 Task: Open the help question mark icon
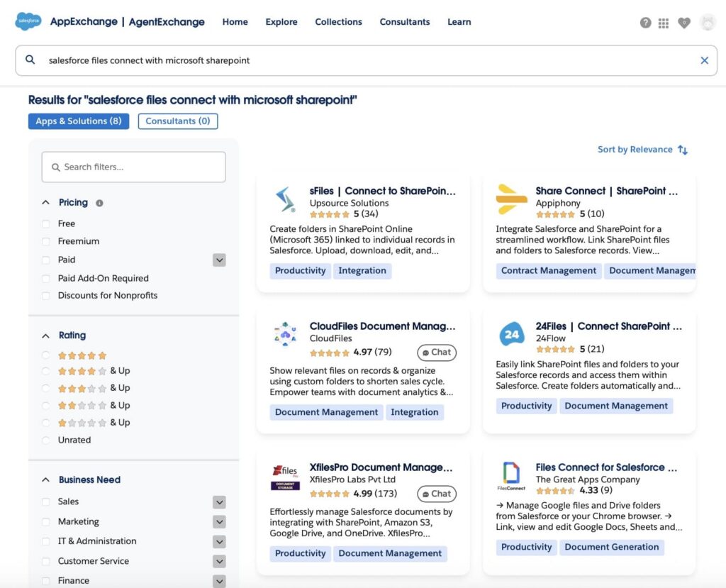645,23
